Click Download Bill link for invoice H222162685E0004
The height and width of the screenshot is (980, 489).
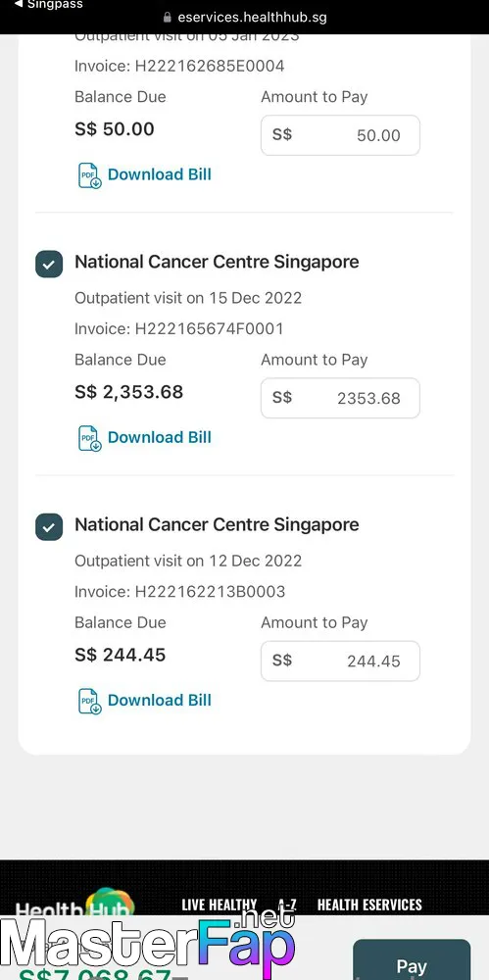tap(160, 174)
